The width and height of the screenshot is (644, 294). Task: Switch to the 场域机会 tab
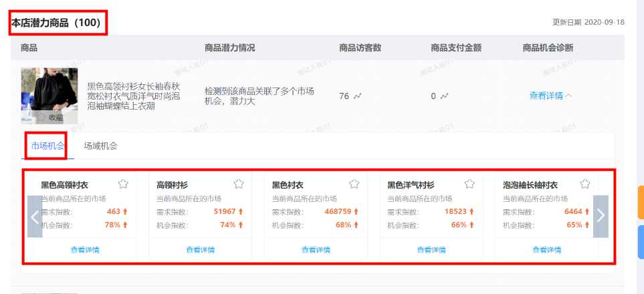point(100,146)
